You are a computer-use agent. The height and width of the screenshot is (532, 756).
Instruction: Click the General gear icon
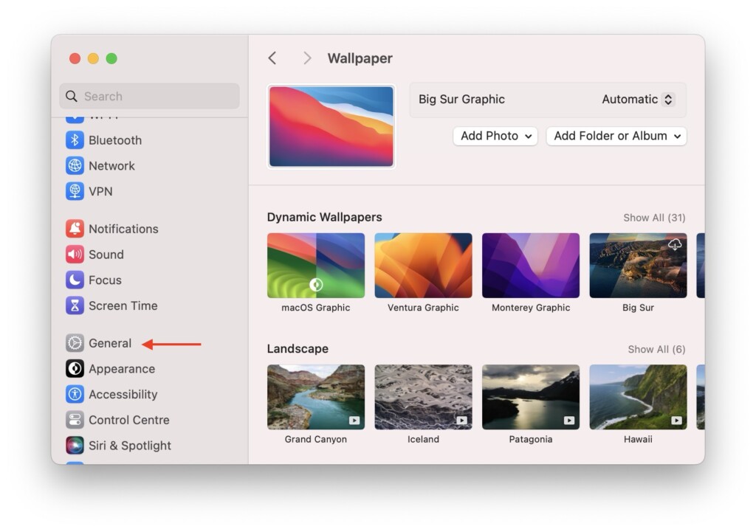75,343
